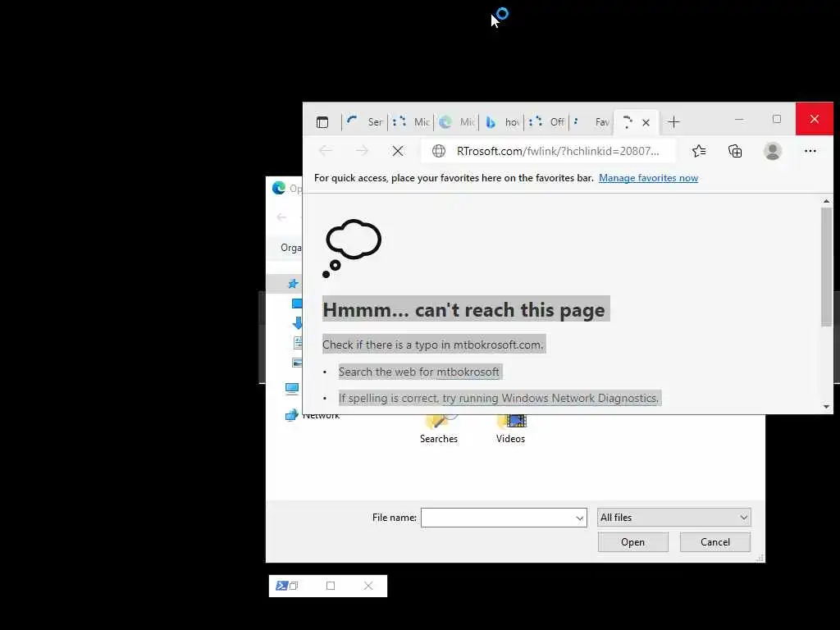Screen dimensions: 840x630
Task: Stop loading the page in Edge
Action: 398,151
